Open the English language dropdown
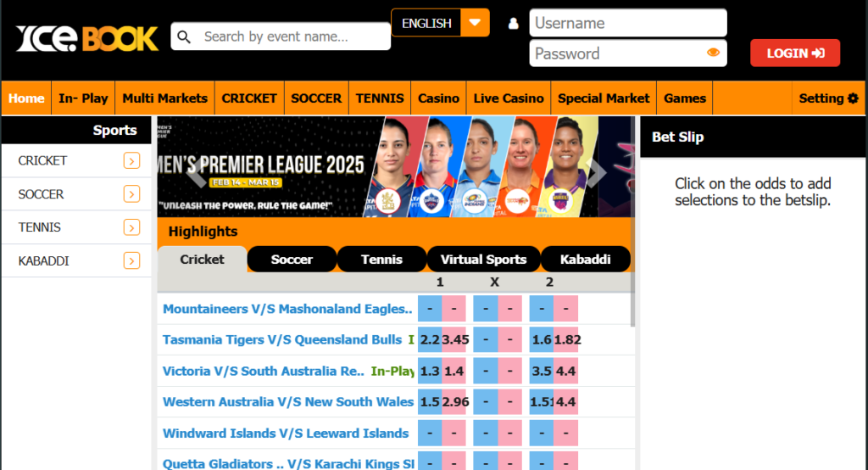 tap(440, 23)
